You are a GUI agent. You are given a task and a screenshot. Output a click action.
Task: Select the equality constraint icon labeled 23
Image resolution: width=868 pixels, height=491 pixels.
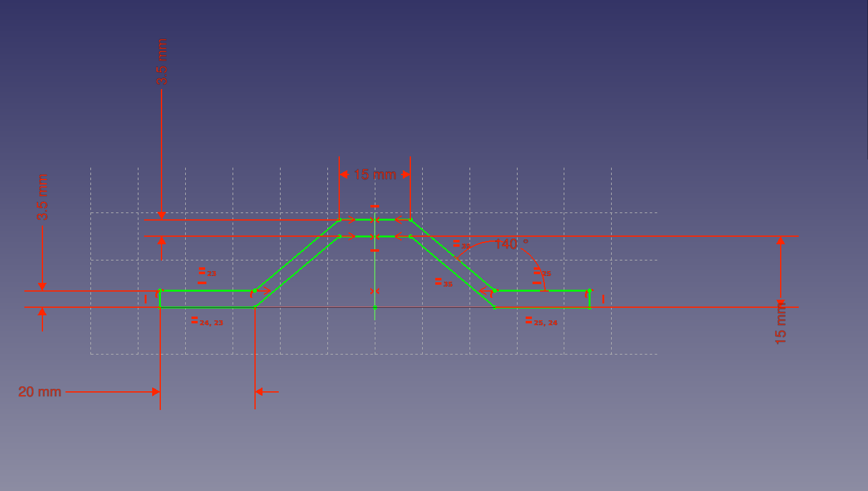pos(206,272)
